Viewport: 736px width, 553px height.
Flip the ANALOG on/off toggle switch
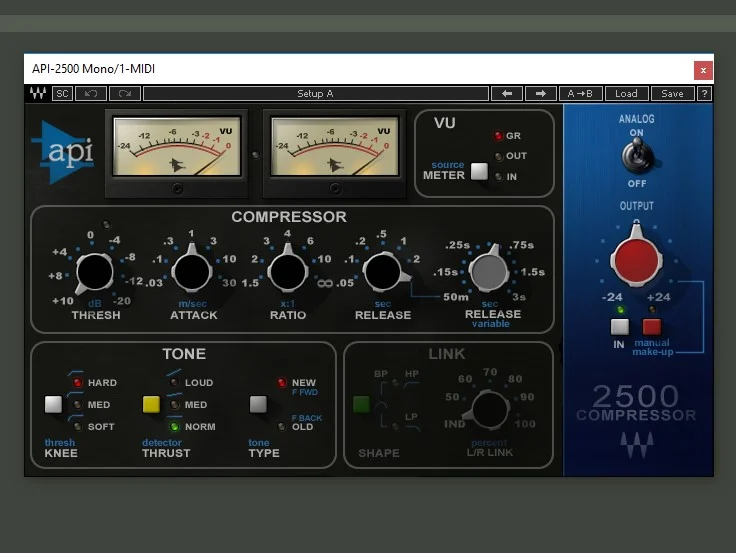[636, 156]
